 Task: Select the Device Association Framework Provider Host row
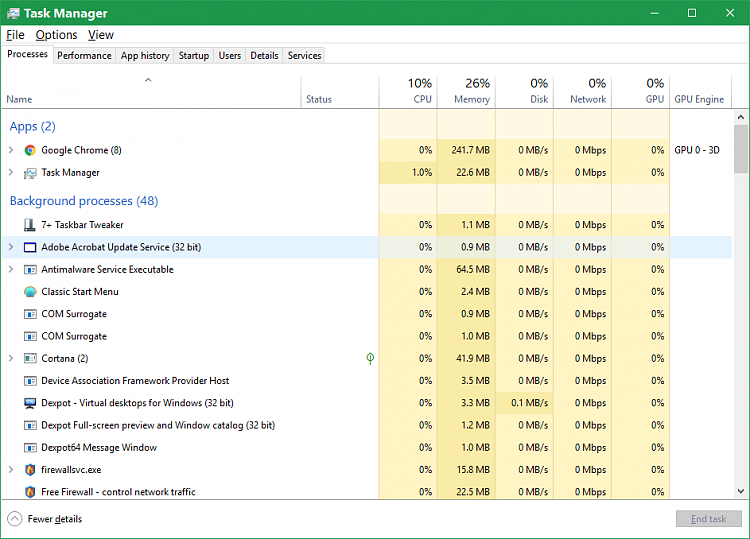135,381
